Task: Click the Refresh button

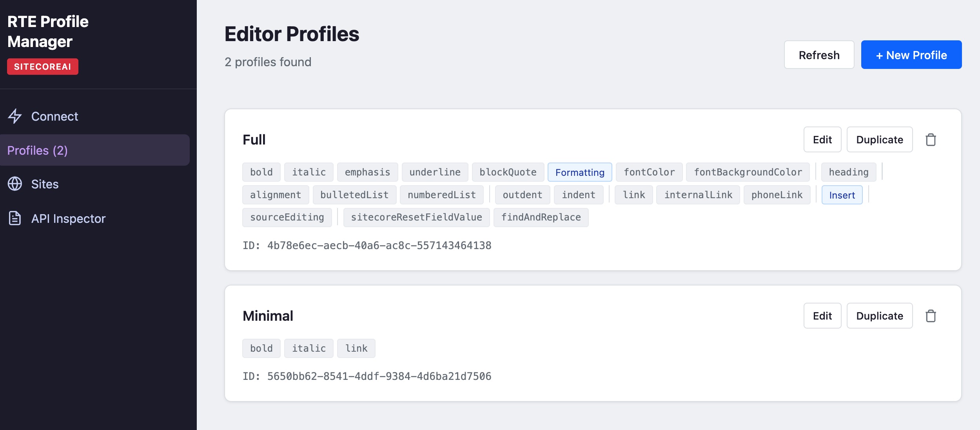Action: click(818, 54)
